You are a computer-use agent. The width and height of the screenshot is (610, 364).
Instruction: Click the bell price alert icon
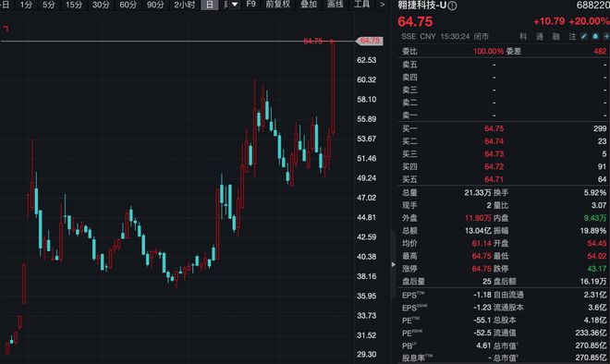[x=595, y=37]
